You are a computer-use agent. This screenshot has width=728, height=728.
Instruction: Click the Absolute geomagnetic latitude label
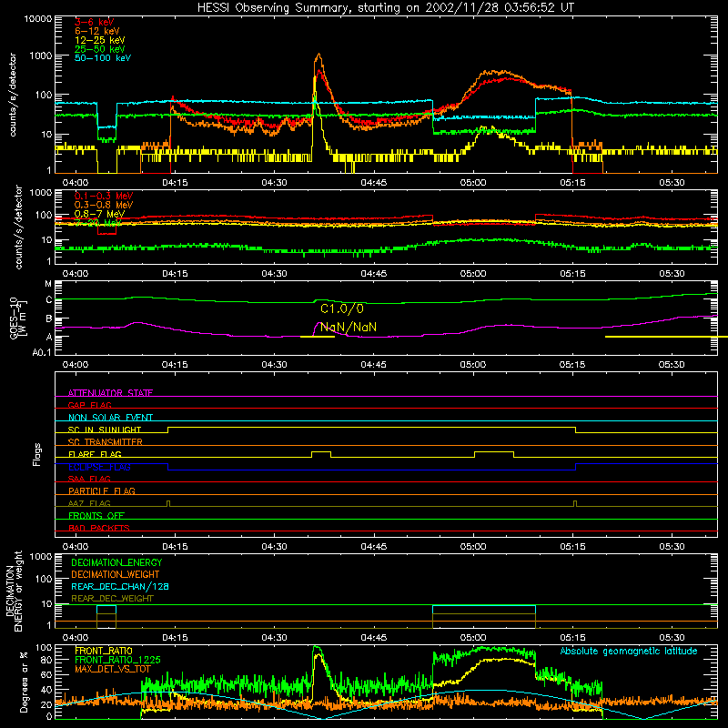point(629,651)
